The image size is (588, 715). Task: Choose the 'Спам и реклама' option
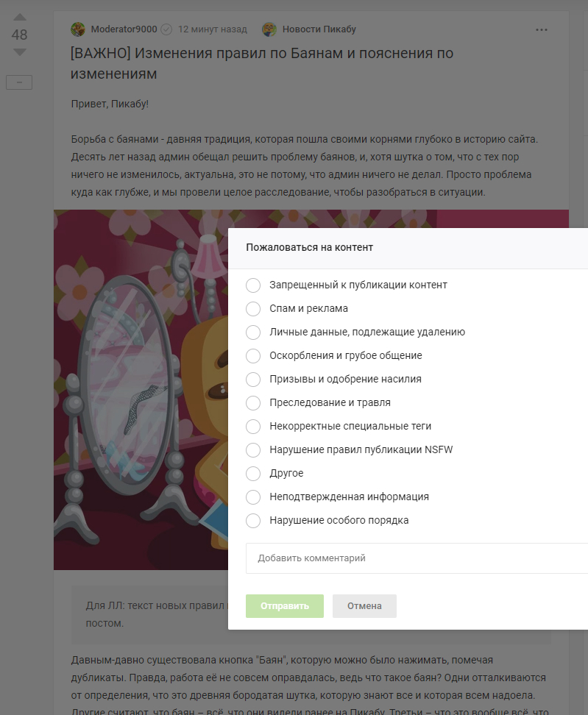tap(253, 309)
